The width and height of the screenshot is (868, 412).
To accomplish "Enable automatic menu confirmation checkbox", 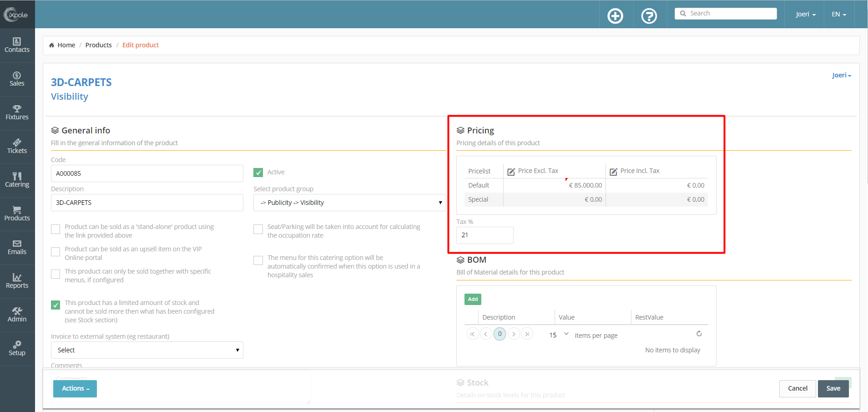I will tap(258, 260).
